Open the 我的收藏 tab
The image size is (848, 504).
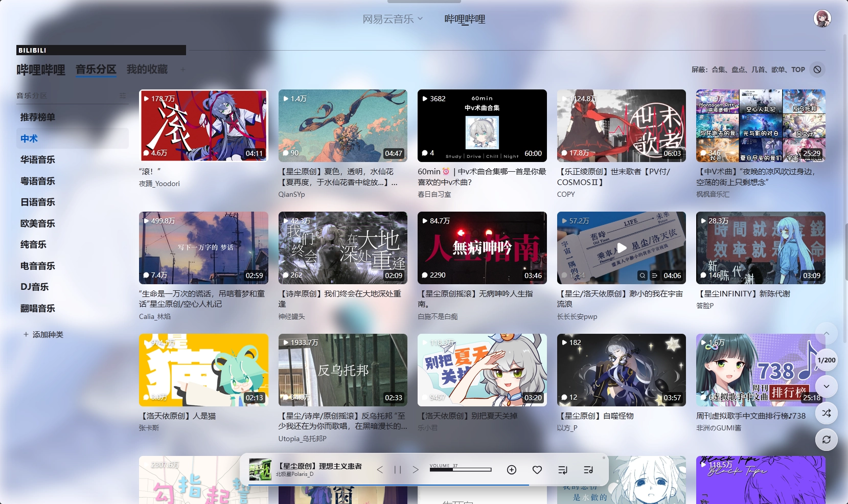[147, 69]
